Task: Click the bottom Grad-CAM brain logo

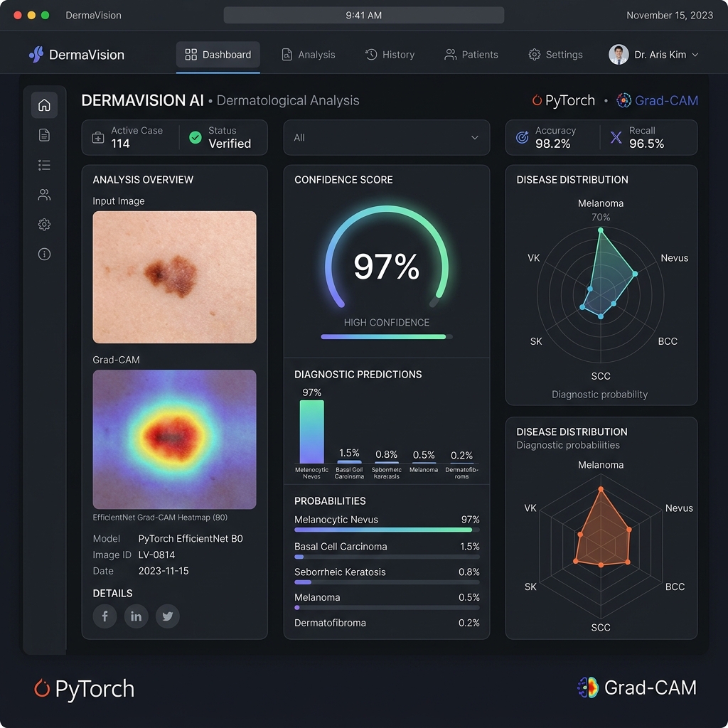Action: (587, 687)
